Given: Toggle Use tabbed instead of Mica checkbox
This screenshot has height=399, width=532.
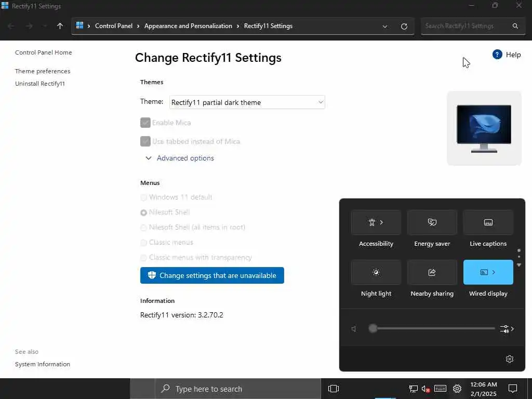Looking at the screenshot, I should [145, 141].
